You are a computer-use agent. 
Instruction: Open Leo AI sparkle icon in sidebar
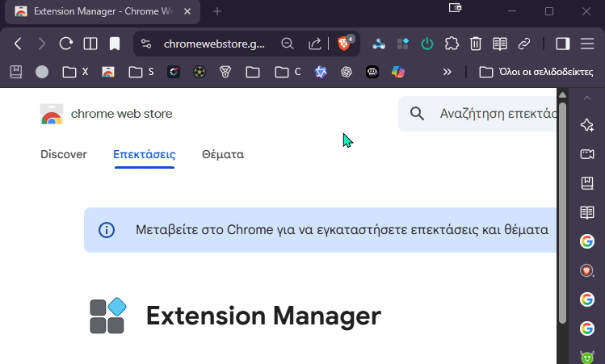587,125
